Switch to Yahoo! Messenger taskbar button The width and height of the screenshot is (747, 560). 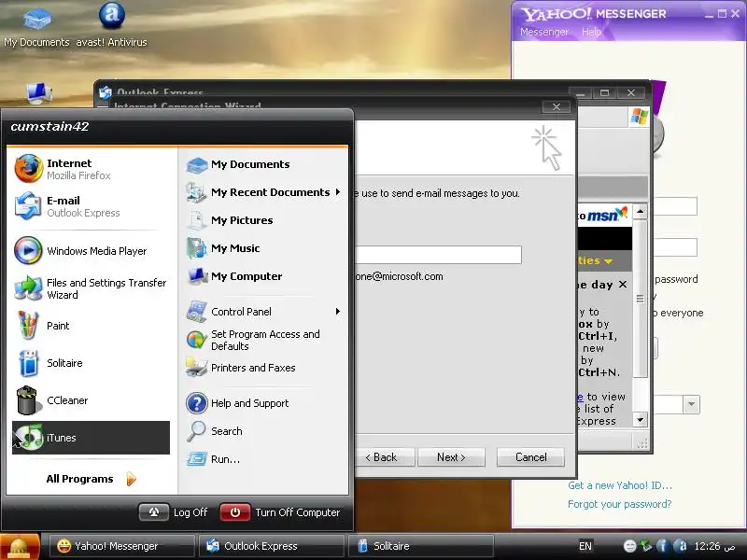tap(122, 546)
